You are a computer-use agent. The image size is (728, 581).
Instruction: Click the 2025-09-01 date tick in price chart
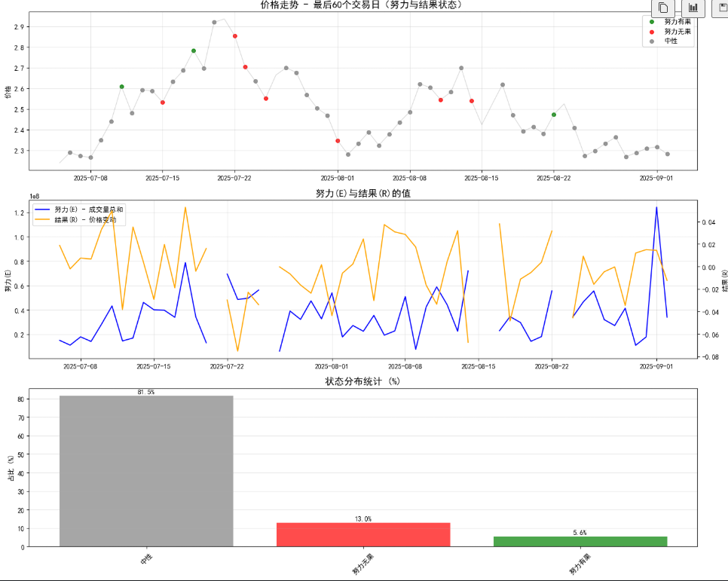point(656,179)
